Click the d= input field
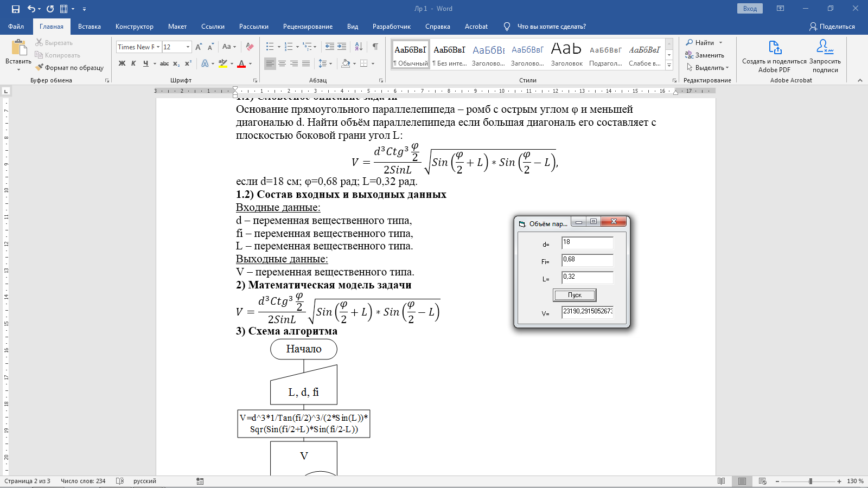 (588, 243)
